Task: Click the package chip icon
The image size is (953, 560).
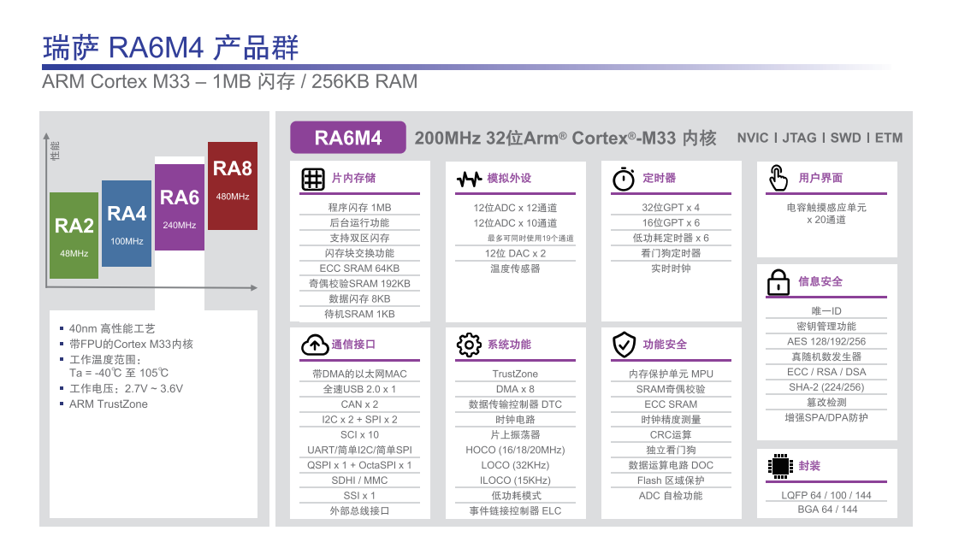Action: click(x=780, y=467)
